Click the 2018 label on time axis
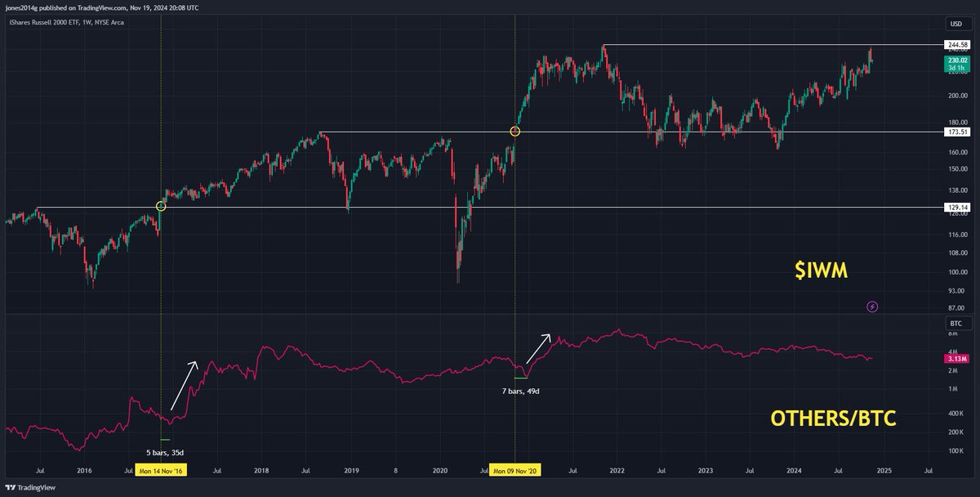This screenshot has width=980, height=497. point(262,472)
